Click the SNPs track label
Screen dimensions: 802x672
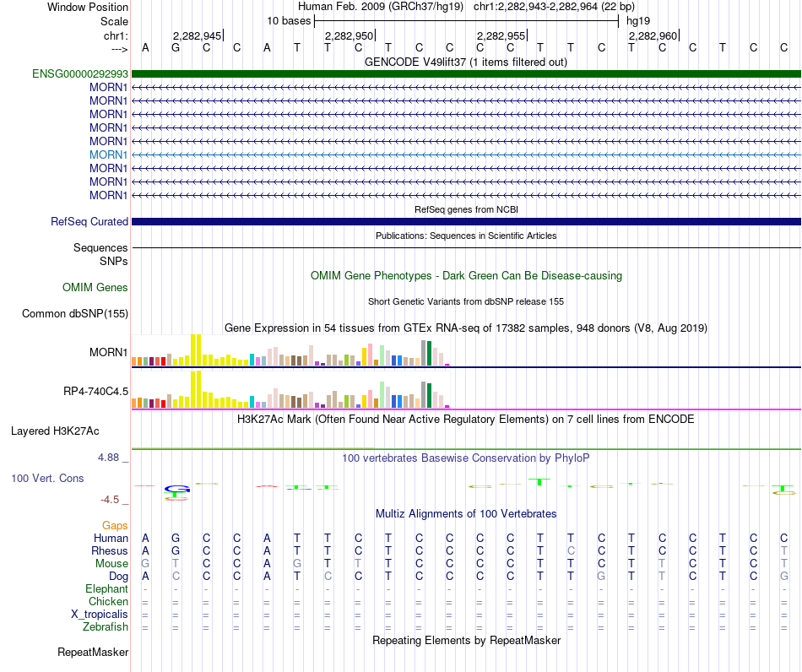click(114, 261)
